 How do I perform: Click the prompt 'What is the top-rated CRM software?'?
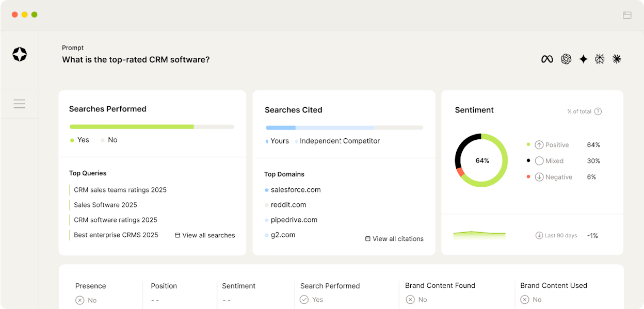[x=136, y=59]
